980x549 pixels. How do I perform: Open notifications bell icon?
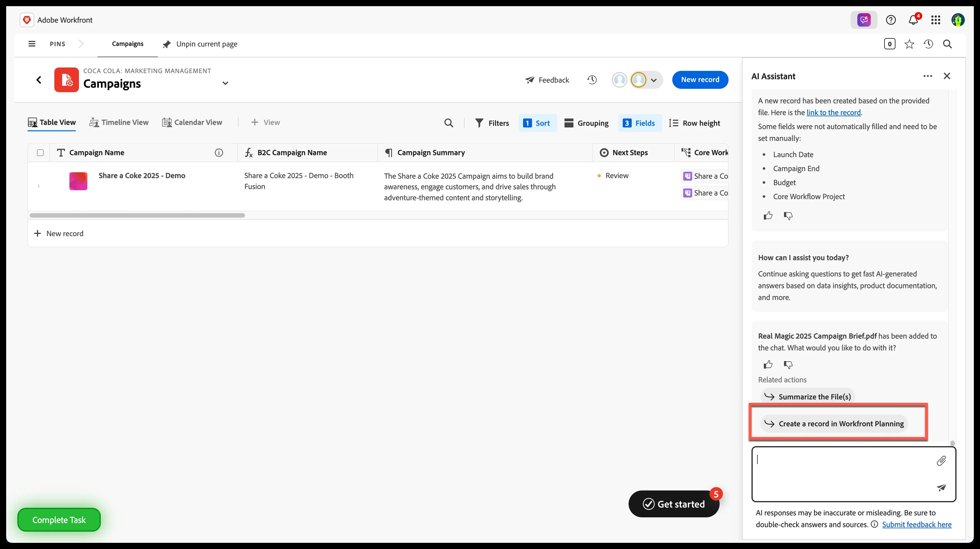click(913, 20)
